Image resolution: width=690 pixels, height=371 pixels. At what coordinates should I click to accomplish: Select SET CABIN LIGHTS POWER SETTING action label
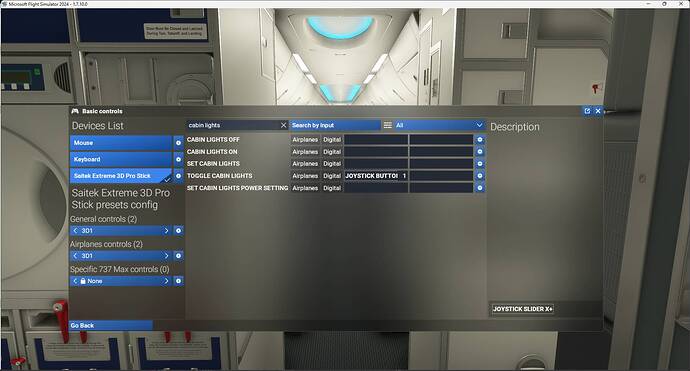[x=238, y=188]
